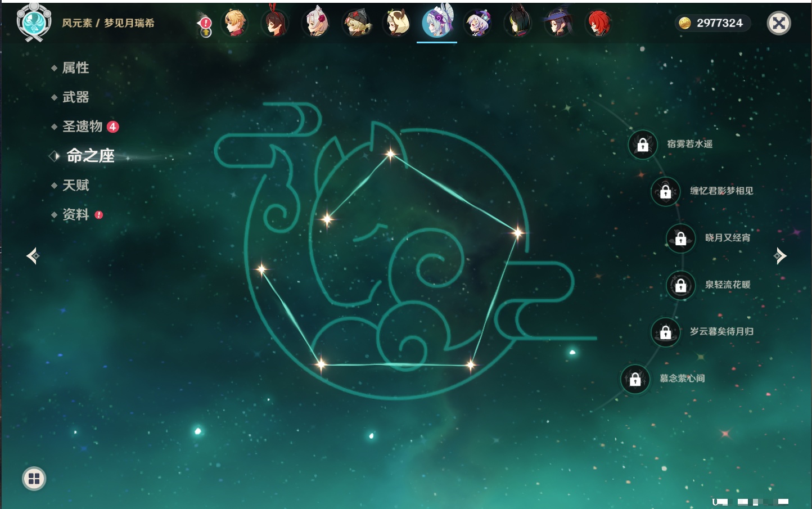Open the locked 慕念萦心间 constellation node
The width and height of the screenshot is (812, 509).
635,379
